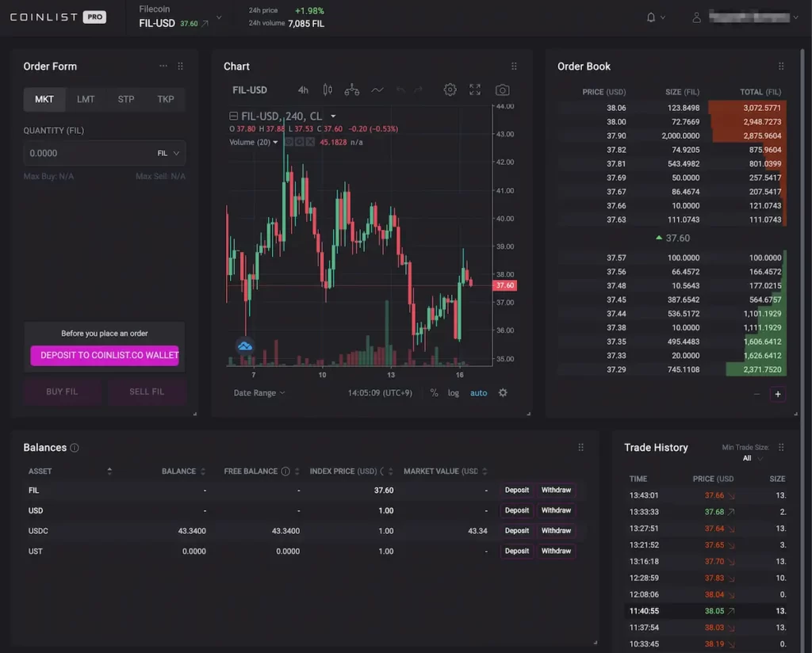
Task: Expand the account name chevron menu
Action: (x=796, y=17)
